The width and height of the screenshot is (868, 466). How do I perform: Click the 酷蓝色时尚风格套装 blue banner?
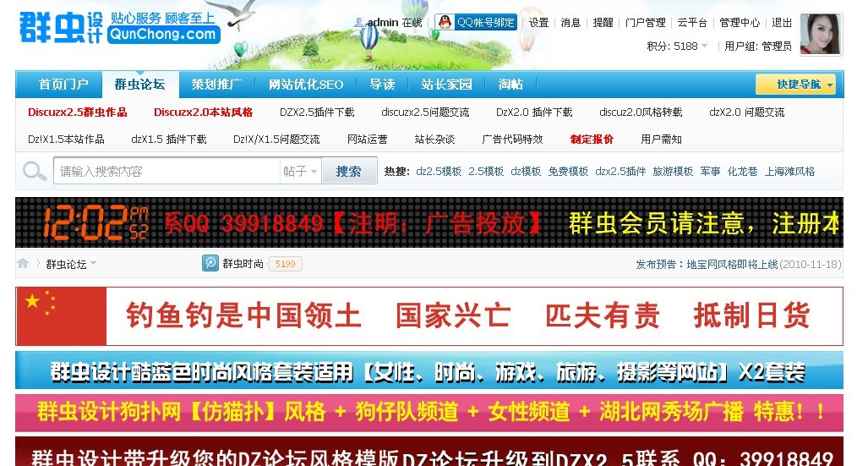tap(429, 370)
